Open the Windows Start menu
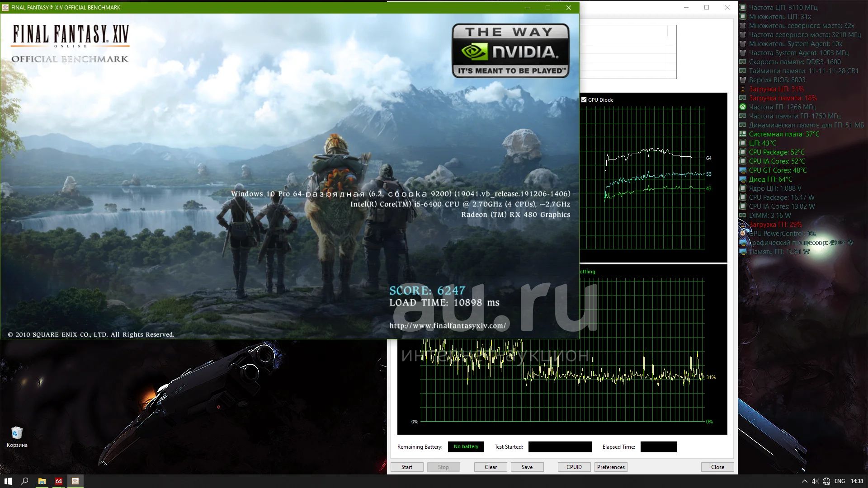The height and width of the screenshot is (488, 868). [x=8, y=481]
